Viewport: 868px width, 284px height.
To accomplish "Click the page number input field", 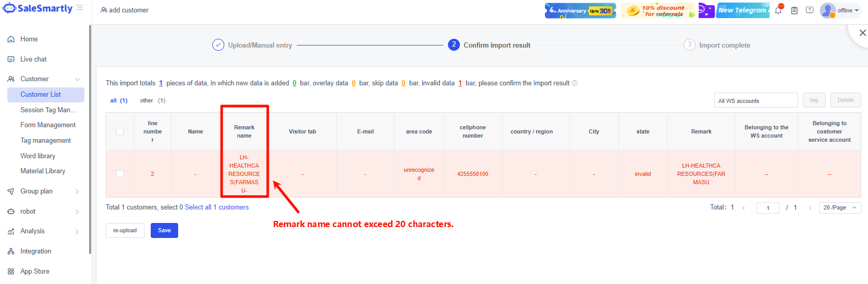I will coord(768,208).
